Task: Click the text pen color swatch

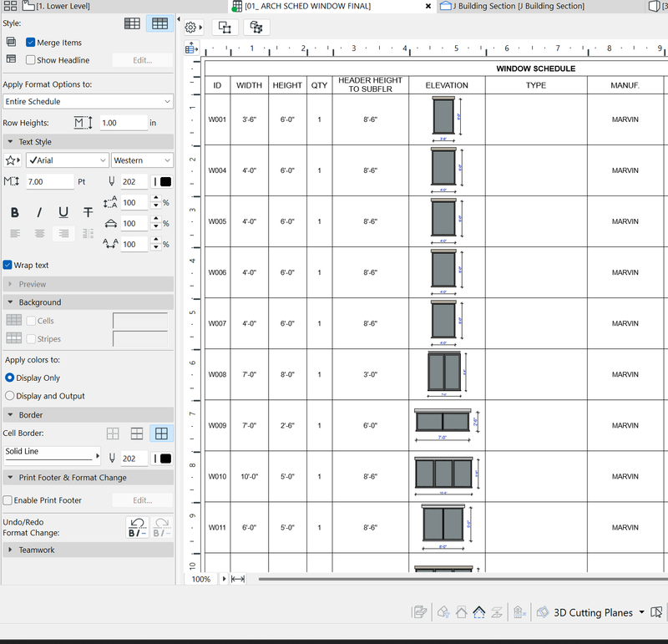Action: (x=161, y=181)
